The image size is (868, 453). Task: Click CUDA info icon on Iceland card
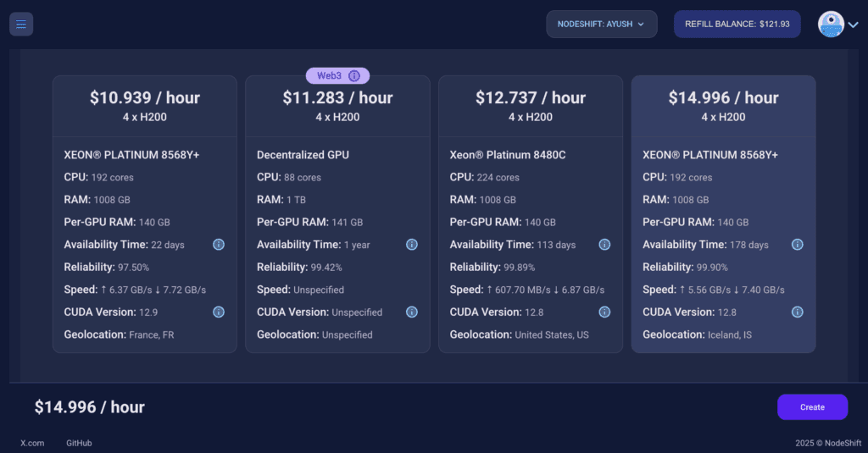point(797,312)
